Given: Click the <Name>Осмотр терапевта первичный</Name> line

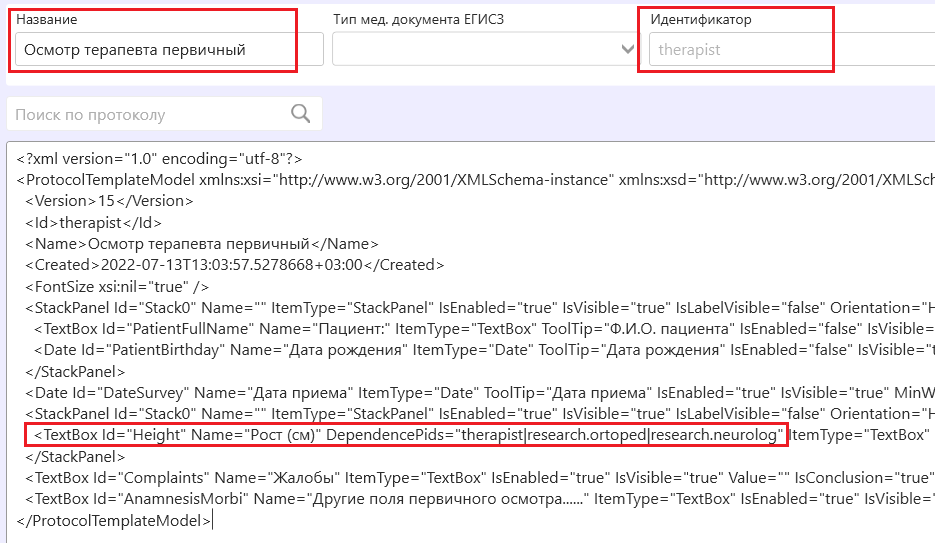Looking at the screenshot, I should click(202, 244).
